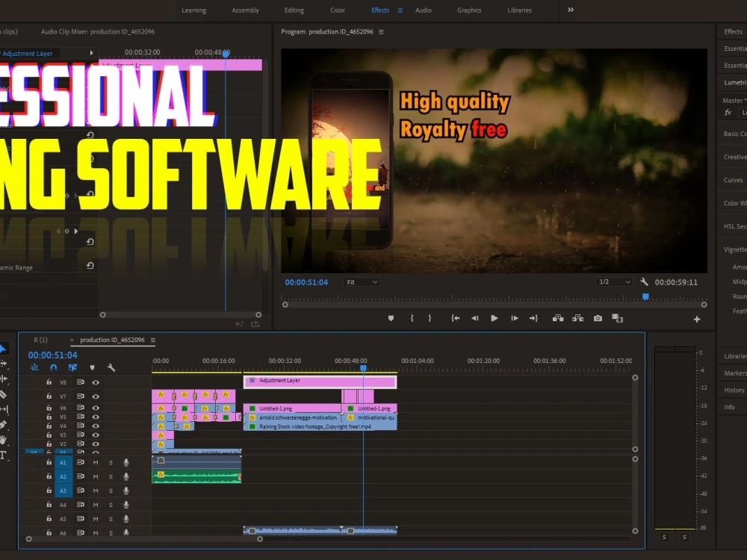Mute audio track A1
Viewport: 747px width, 560px height.
tap(96, 463)
